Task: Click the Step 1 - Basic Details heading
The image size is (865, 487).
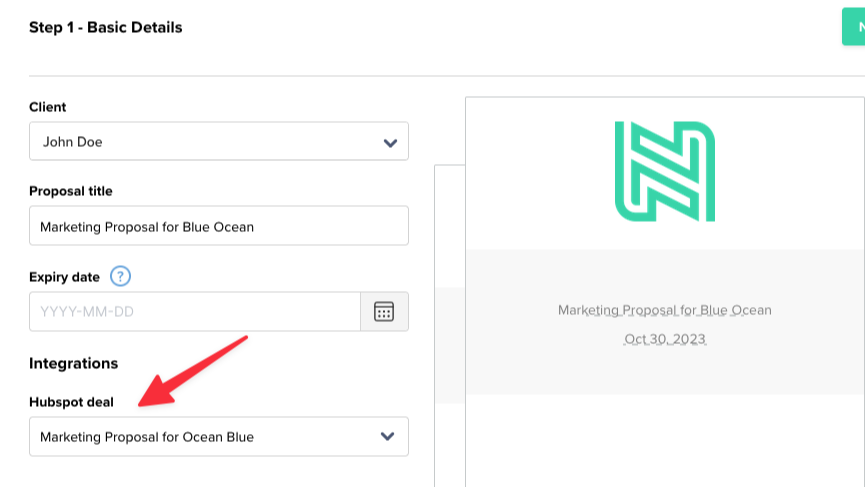Action: pyautogui.click(x=106, y=28)
